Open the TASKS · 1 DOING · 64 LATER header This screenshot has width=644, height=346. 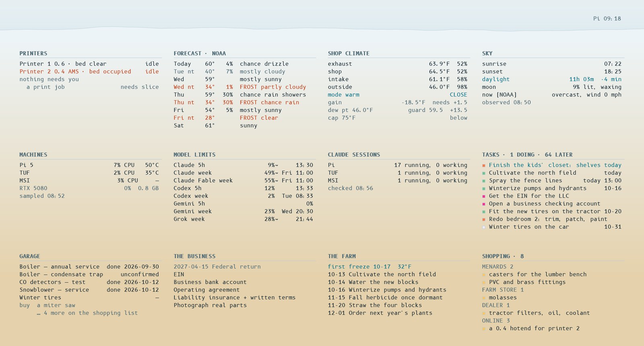527,155
